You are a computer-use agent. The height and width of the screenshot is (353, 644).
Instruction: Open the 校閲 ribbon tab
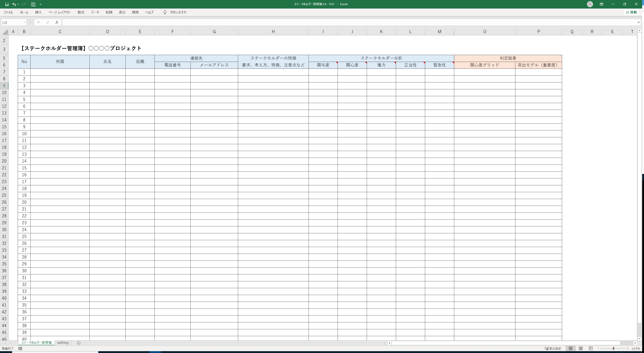pyautogui.click(x=109, y=12)
